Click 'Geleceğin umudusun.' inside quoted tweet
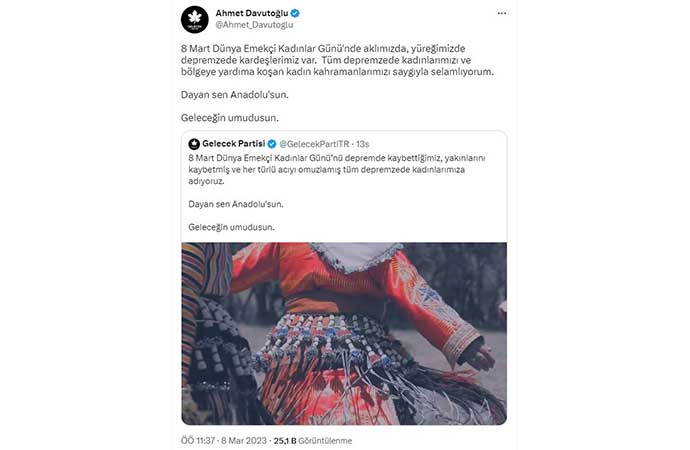690x450 pixels. pos(231,227)
